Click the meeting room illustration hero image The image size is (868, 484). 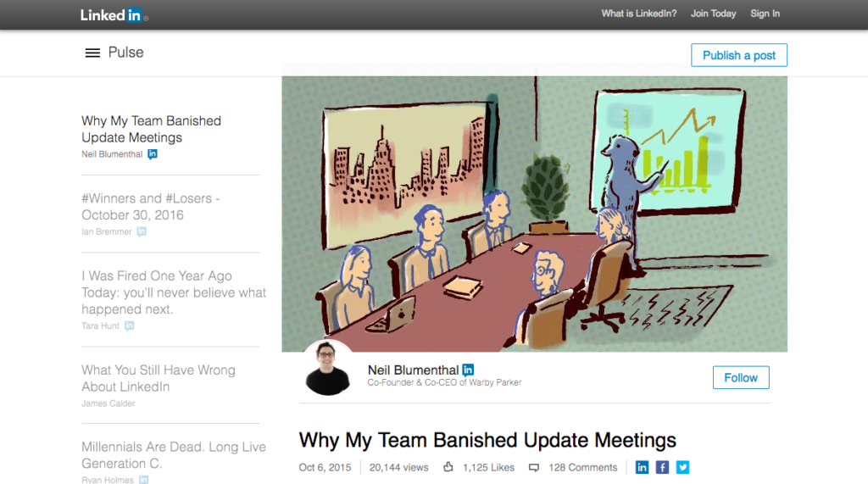[534, 214]
